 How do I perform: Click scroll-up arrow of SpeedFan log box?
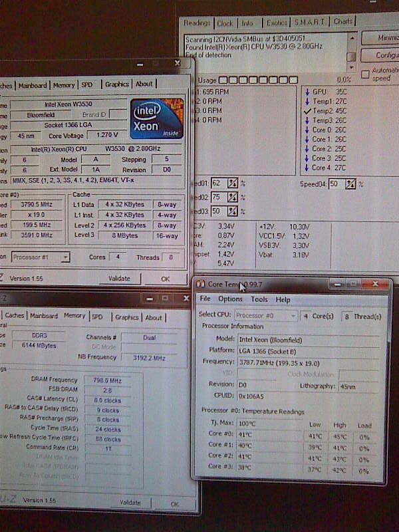coord(352,38)
